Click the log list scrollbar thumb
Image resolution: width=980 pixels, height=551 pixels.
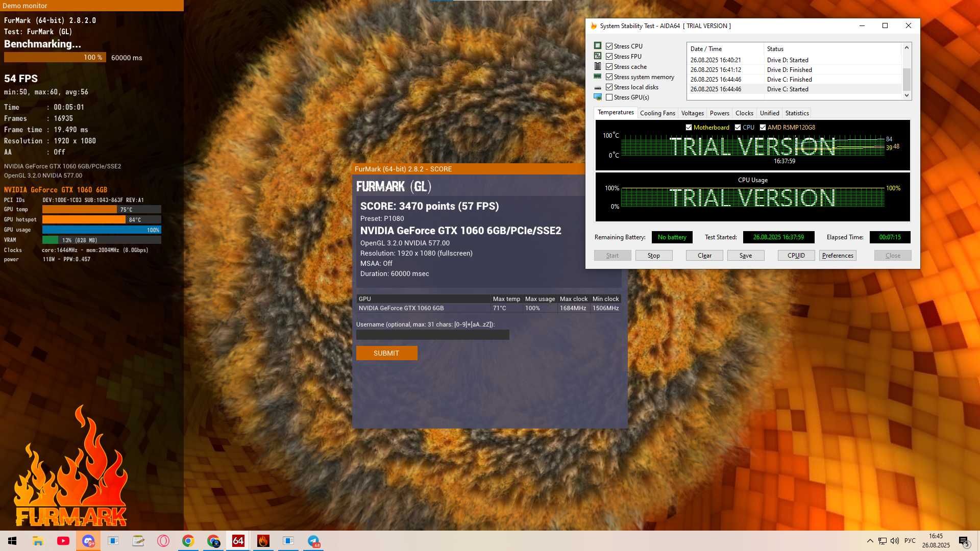tap(906, 79)
